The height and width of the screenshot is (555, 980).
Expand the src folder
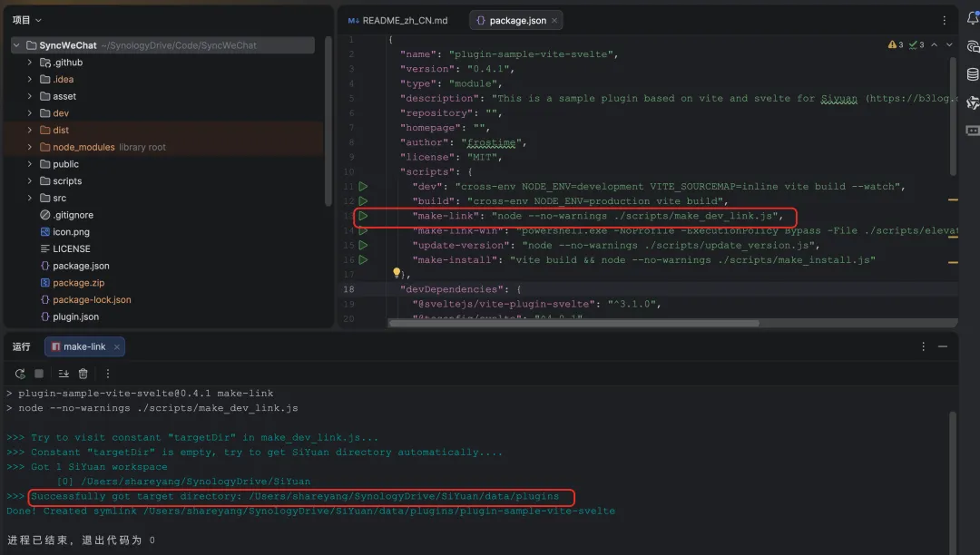(29, 198)
